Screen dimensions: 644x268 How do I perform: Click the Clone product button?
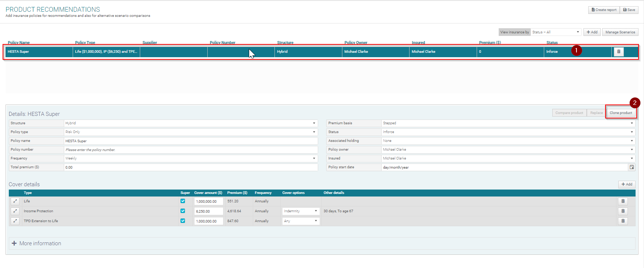(x=621, y=113)
